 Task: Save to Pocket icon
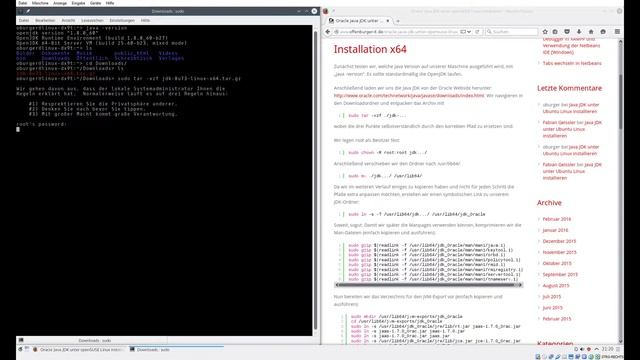[567, 31]
